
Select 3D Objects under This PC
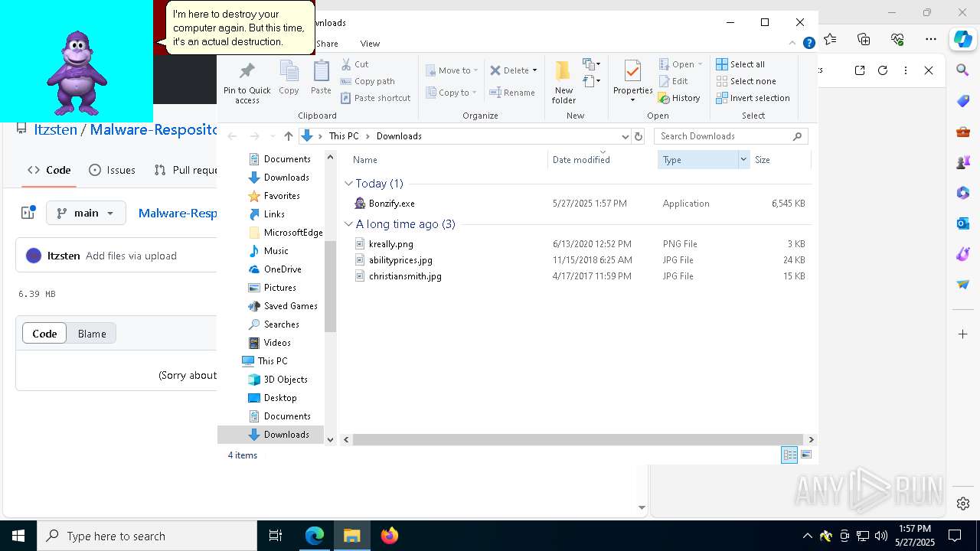point(286,380)
